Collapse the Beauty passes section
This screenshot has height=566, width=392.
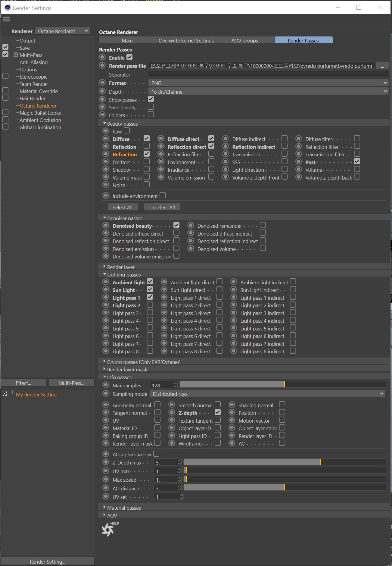tap(105, 124)
